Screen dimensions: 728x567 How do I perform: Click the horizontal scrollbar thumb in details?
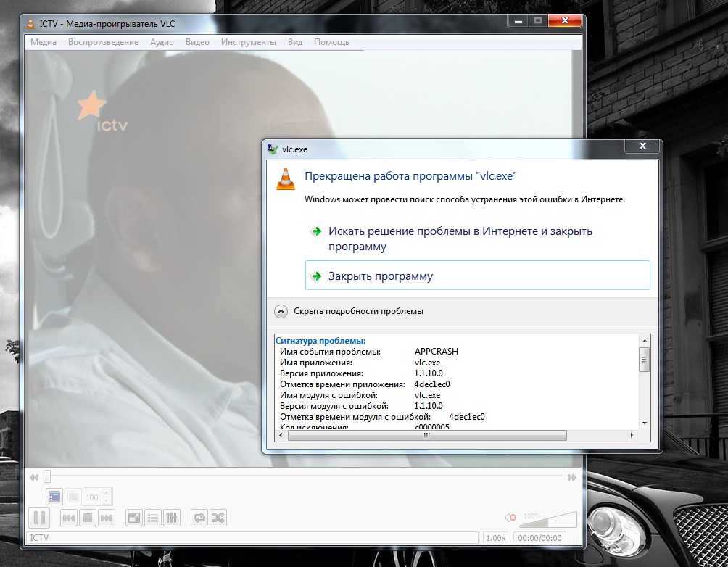tap(427, 436)
